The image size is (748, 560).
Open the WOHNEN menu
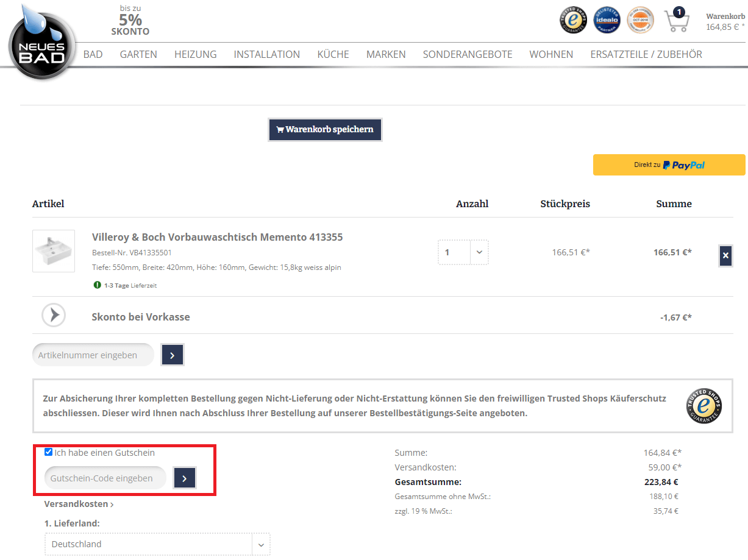[551, 54]
